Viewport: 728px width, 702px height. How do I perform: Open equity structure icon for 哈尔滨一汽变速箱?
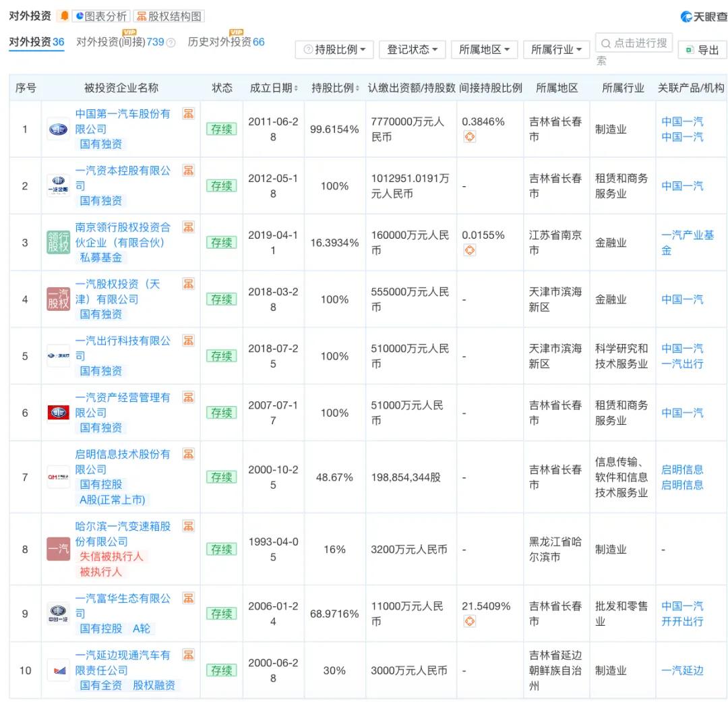(x=189, y=526)
